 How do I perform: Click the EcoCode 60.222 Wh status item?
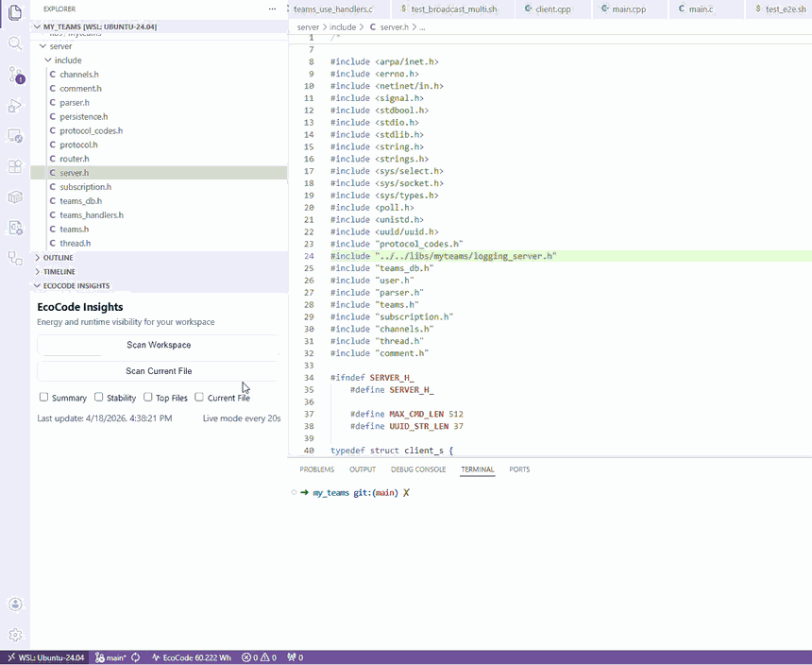[192, 657]
